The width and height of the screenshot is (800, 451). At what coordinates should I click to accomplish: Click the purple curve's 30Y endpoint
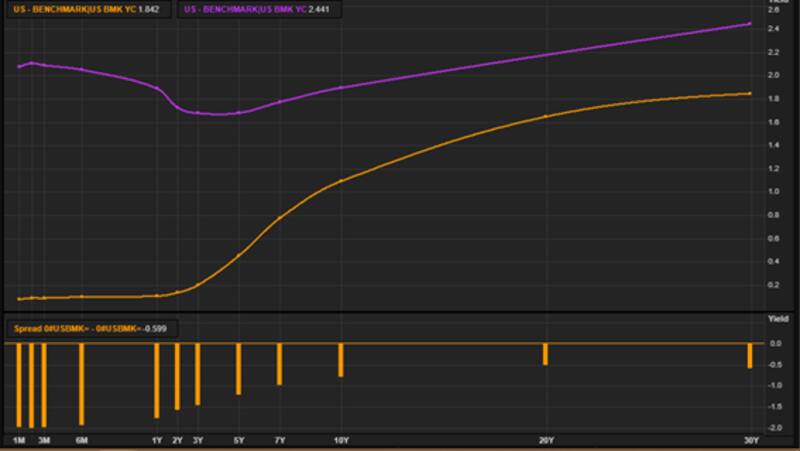pyautogui.click(x=750, y=23)
